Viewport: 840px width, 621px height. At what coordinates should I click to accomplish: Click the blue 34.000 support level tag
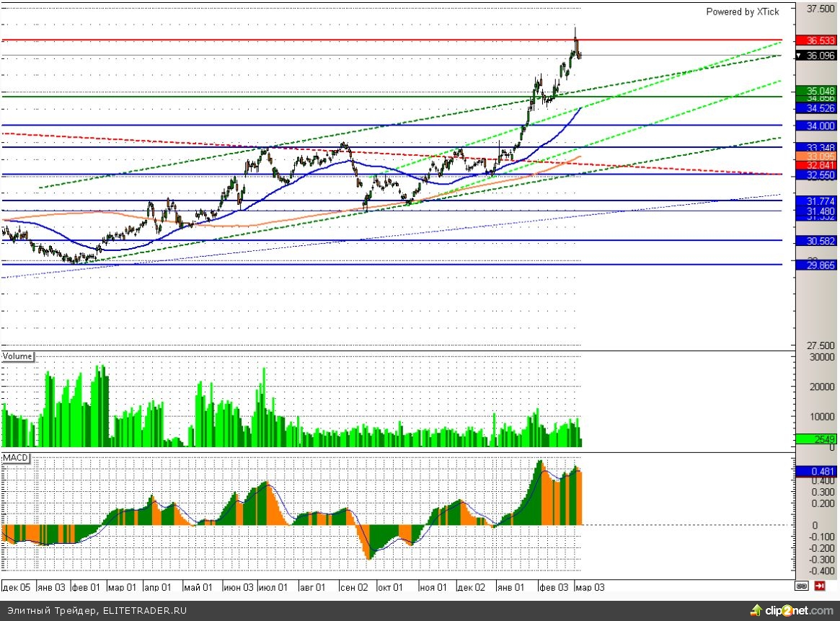click(x=815, y=125)
